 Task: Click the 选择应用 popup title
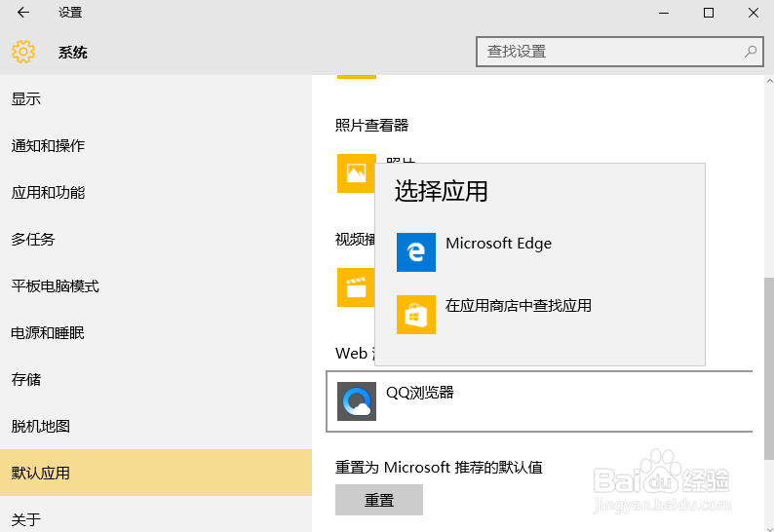[x=441, y=191]
